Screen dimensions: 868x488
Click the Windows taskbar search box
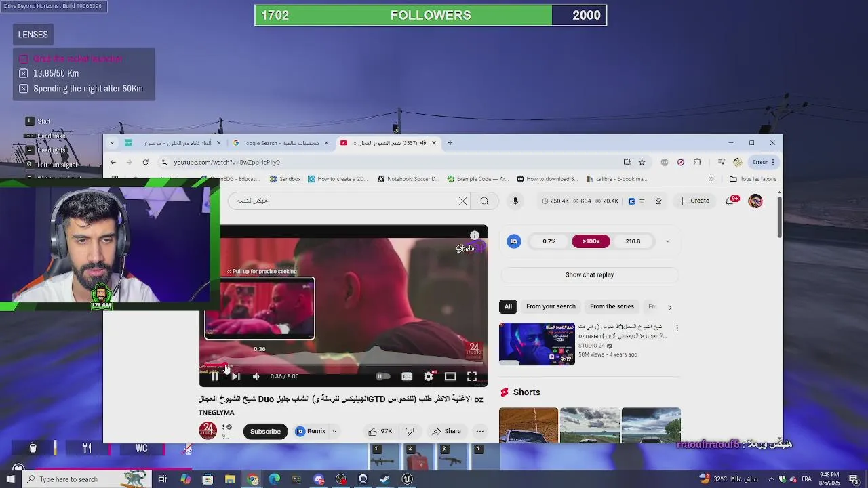coord(88,479)
